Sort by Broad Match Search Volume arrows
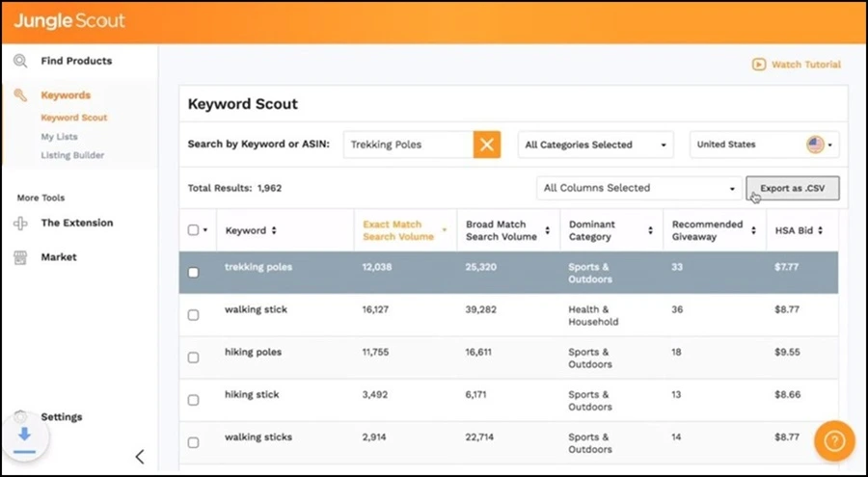868x477 pixels. [x=548, y=230]
